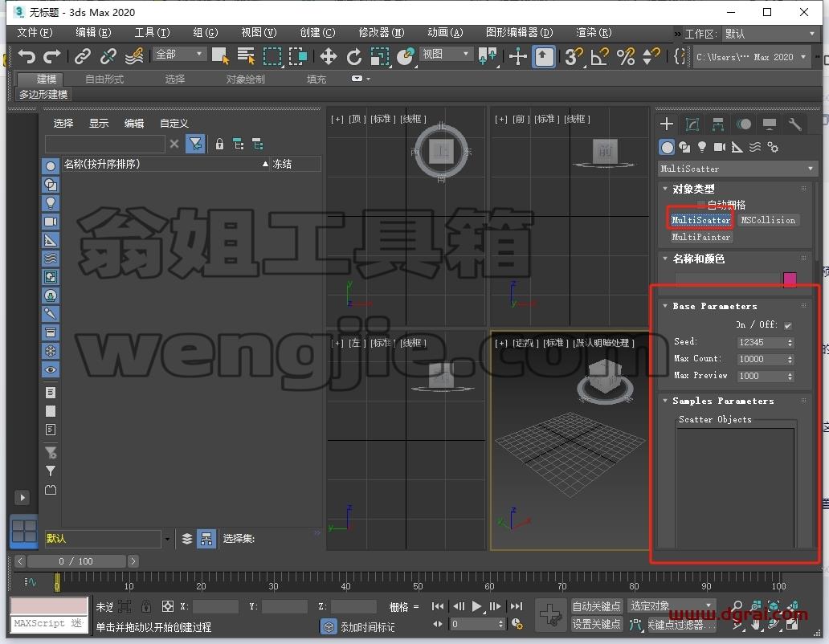This screenshot has width=829, height=644.
Task: Toggle the Spinner Snap button
Action: [651, 56]
